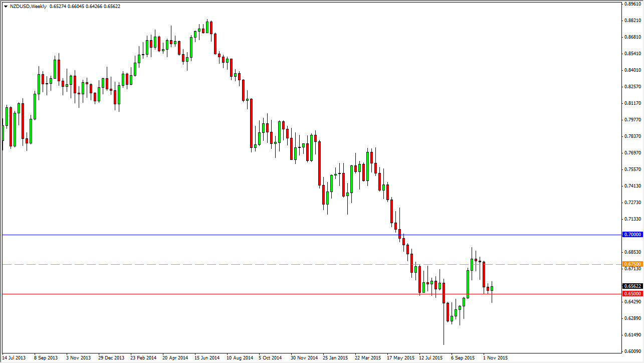Image resolution: width=644 pixels, height=363 pixels.
Task: Click the open price value 0.65274
Action: [58, 8]
